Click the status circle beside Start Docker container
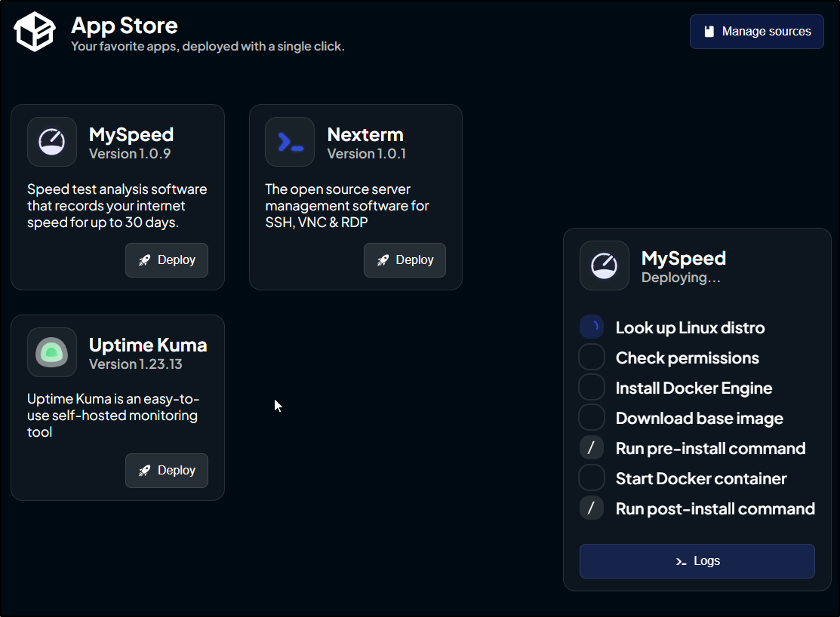840x617 pixels. [592, 477]
